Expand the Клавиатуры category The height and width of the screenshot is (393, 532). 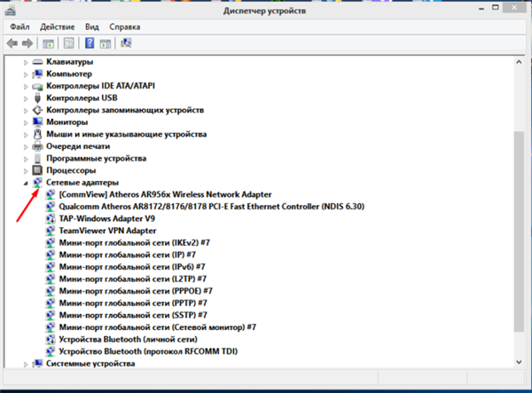coord(26,62)
